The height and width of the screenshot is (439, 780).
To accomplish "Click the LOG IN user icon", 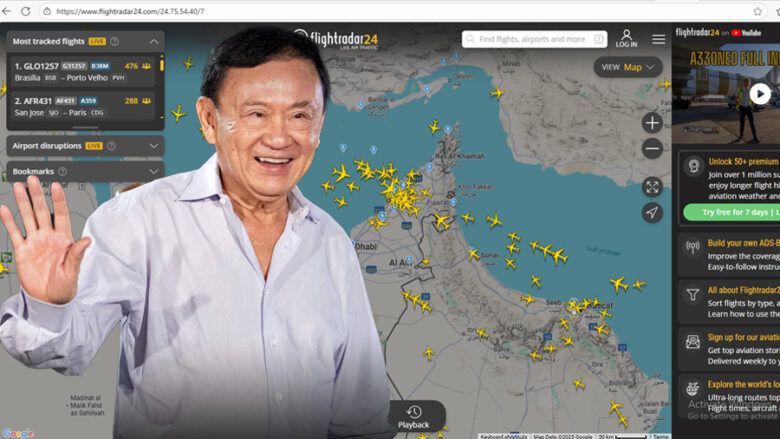I will 626,38.
